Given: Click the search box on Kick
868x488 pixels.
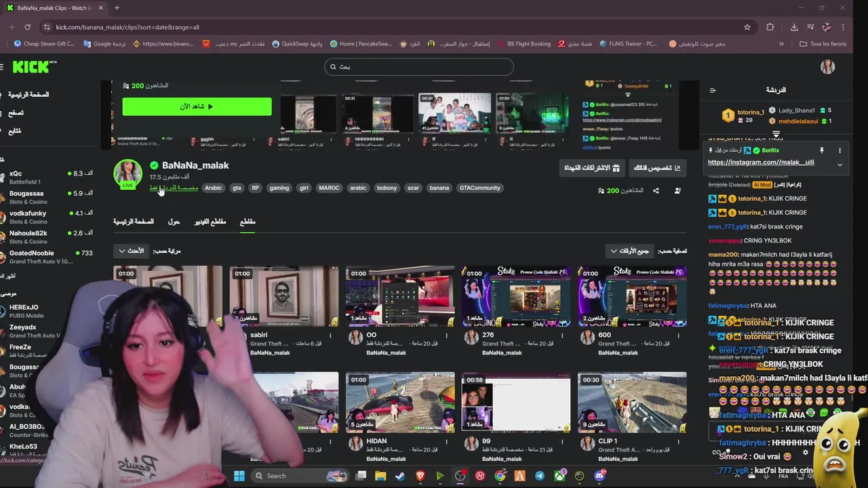Looking at the screenshot, I should pyautogui.click(x=418, y=66).
